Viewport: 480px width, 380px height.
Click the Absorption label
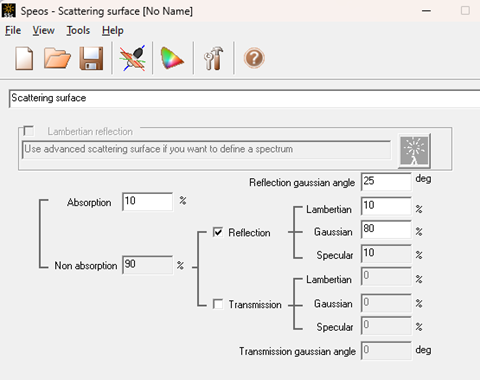tap(89, 202)
